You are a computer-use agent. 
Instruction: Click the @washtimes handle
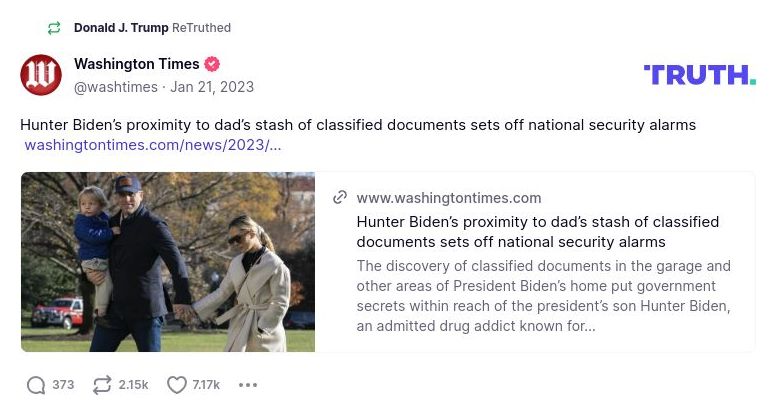(115, 87)
